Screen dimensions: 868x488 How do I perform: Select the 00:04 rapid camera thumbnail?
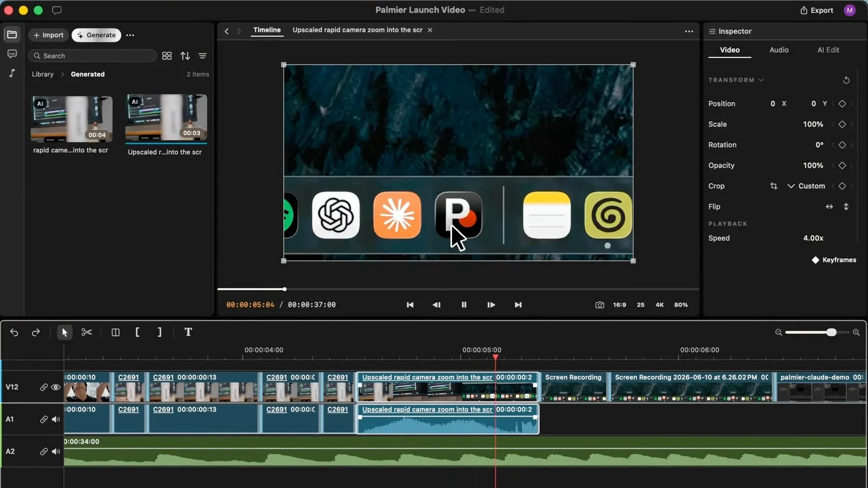tap(71, 119)
